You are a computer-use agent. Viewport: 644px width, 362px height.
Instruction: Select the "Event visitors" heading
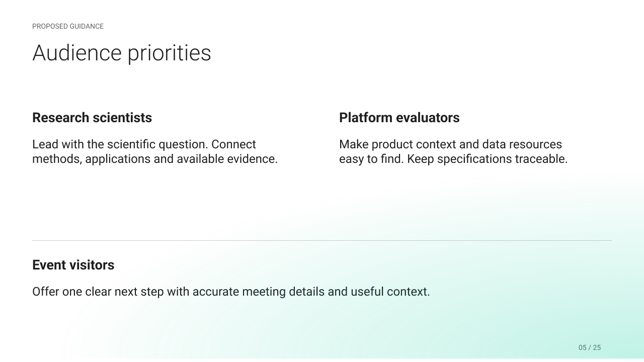[73, 265]
